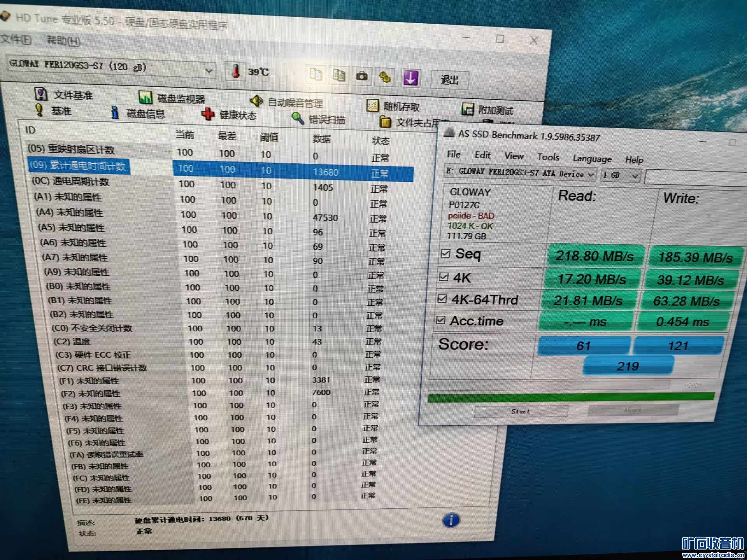This screenshot has height=560, width=747.
Task: Disable the Acc.time test checkbox
Action: click(440, 320)
